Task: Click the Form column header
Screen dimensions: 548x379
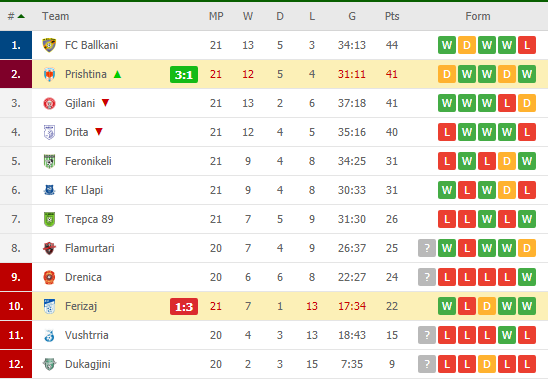Action: (478, 16)
